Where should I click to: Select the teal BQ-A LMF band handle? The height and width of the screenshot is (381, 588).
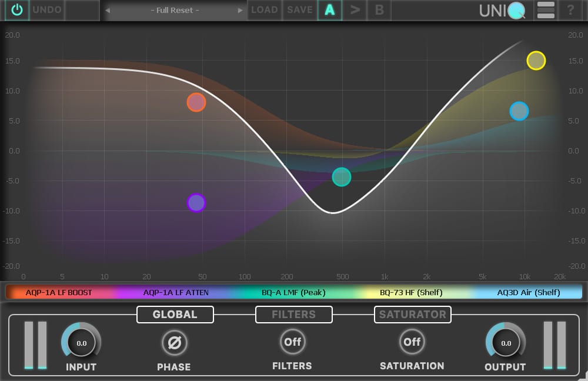pyautogui.click(x=342, y=176)
